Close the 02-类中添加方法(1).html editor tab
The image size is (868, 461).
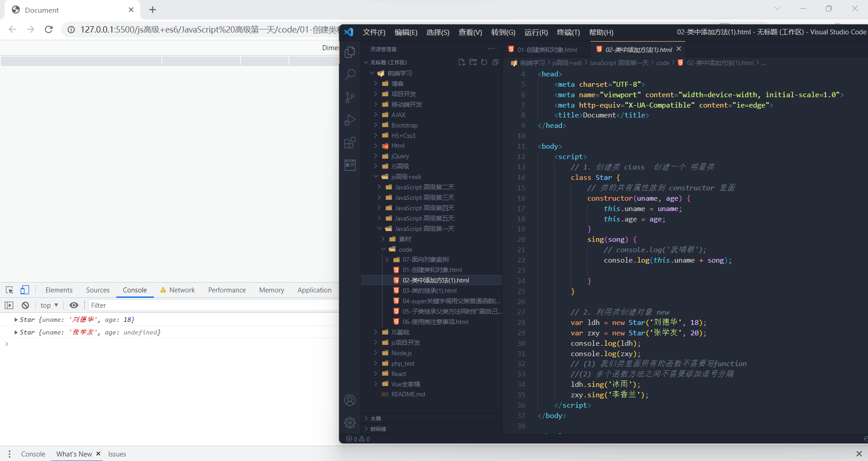[x=679, y=49]
